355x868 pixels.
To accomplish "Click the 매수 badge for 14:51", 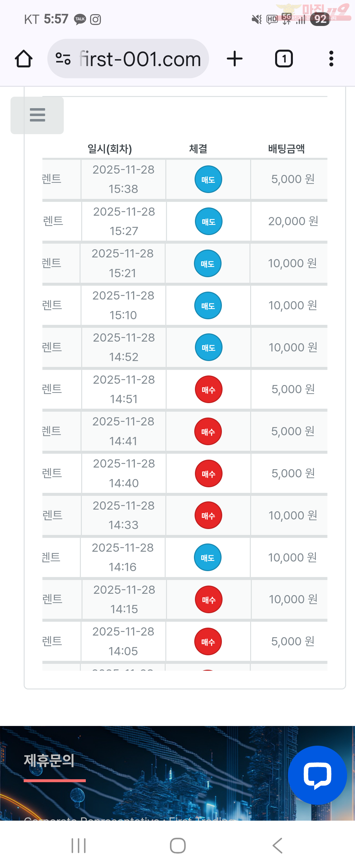I will 208,390.
